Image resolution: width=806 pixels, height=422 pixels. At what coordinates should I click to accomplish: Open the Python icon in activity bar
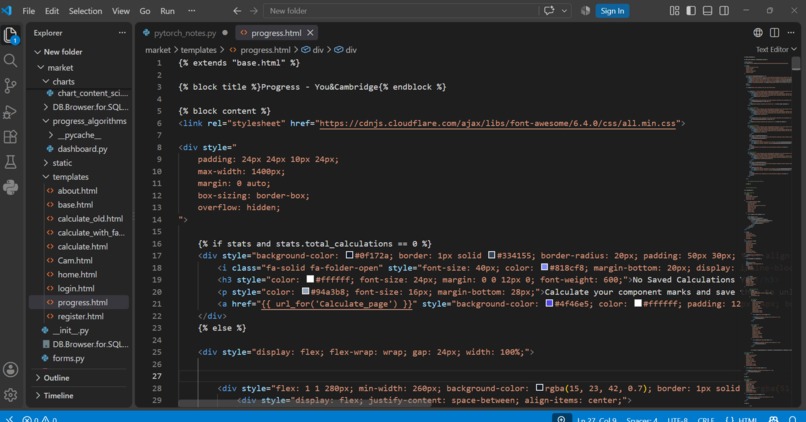[x=10, y=187]
